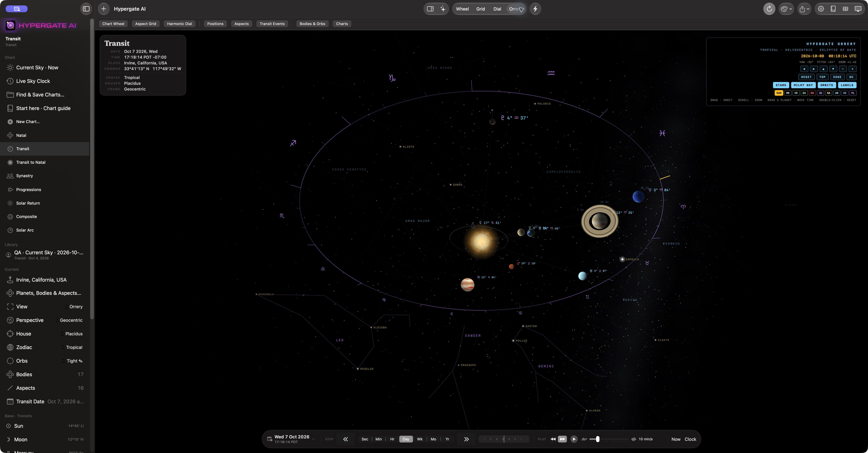Step backward with double-left chevron
Image resolution: width=868 pixels, height=453 pixels.
click(345, 439)
